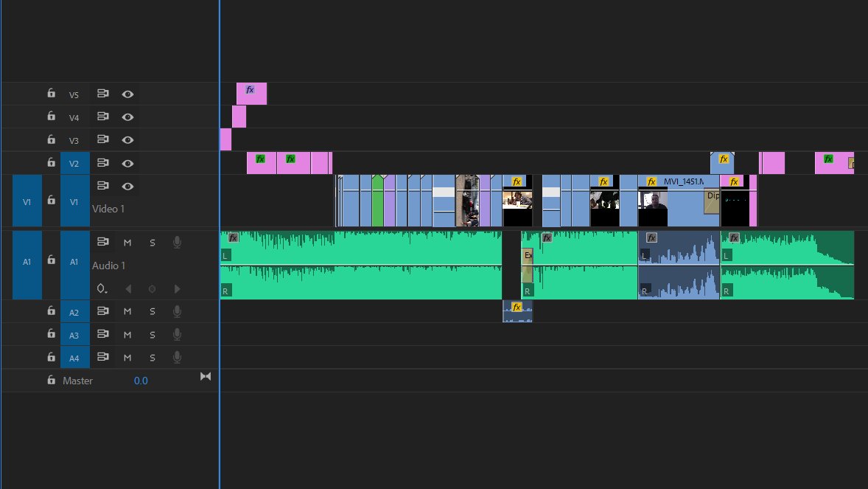Toggle lock on track A3

(51, 334)
